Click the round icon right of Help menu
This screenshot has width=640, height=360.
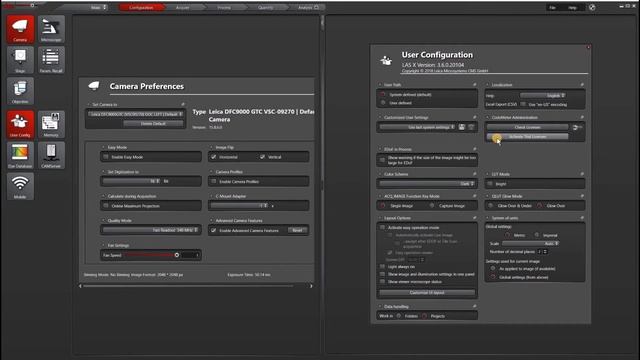592,7
